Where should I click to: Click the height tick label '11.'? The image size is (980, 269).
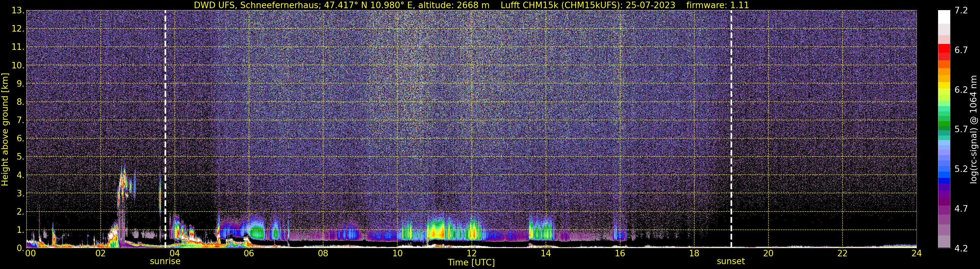pos(18,47)
